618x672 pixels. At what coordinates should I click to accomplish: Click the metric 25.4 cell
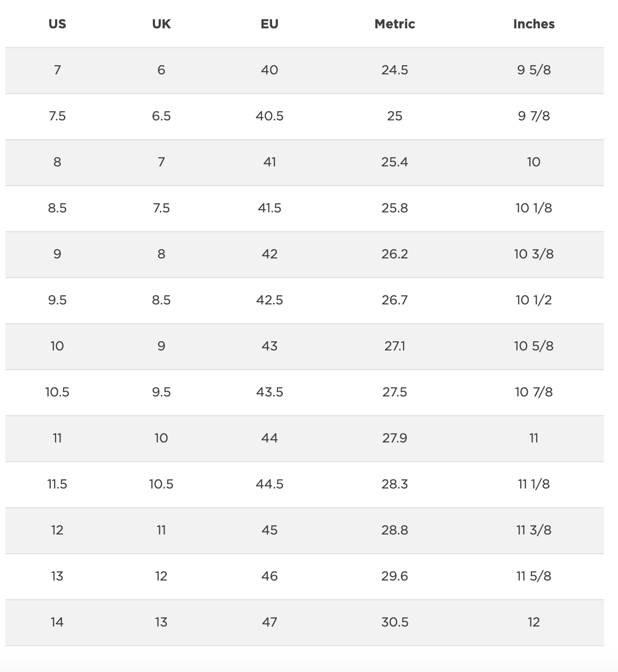click(x=395, y=162)
